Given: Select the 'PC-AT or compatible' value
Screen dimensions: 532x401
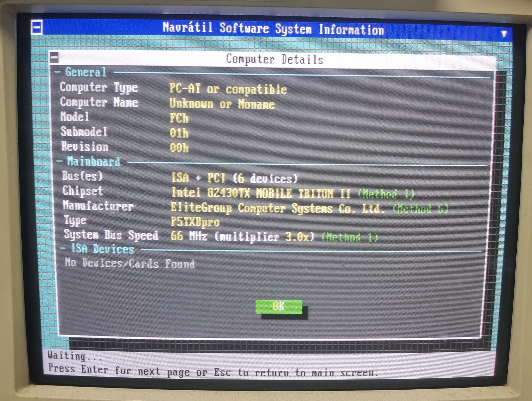Looking at the screenshot, I should 228,89.
